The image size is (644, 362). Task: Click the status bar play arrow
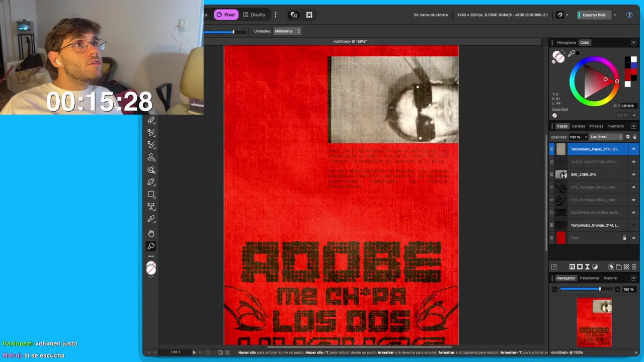[x=194, y=352]
